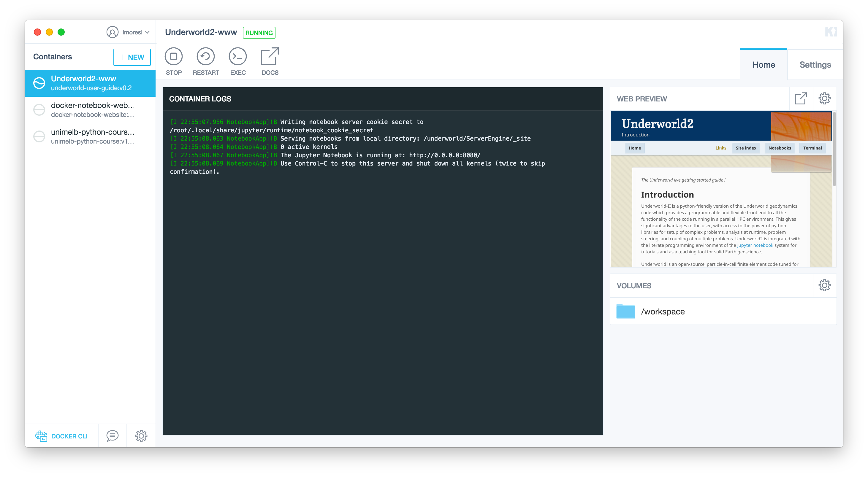The width and height of the screenshot is (868, 477).
Task: Open Volumes settings gear
Action: coord(824,285)
